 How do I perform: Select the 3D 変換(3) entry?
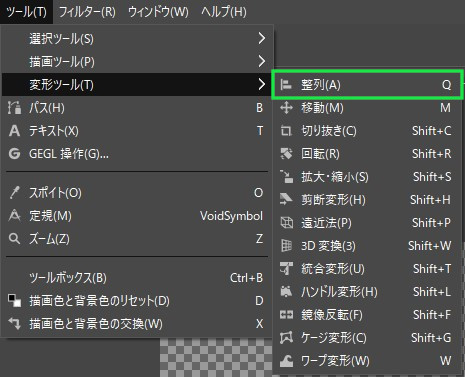tap(367, 246)
